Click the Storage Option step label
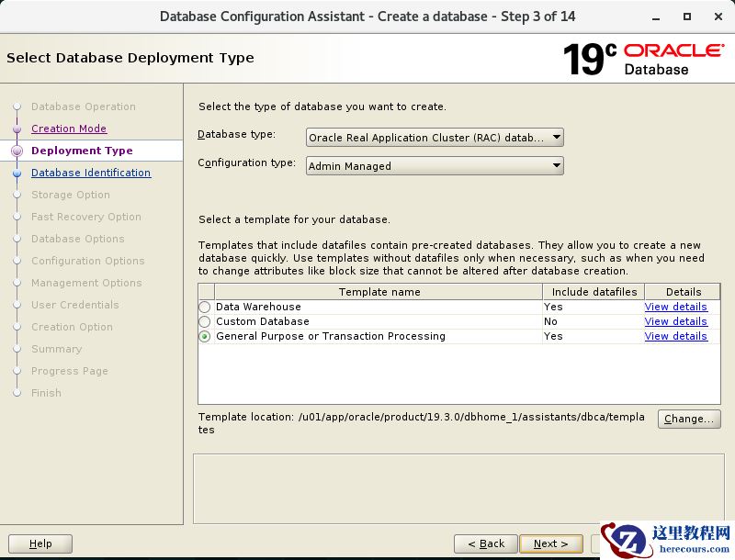 click(71, 195)
